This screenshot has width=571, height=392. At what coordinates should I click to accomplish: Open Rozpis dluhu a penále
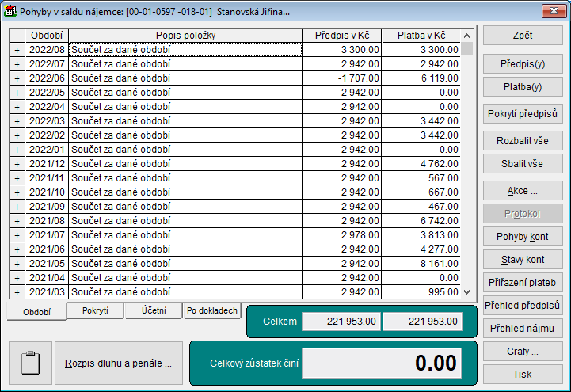pos(118,363)
